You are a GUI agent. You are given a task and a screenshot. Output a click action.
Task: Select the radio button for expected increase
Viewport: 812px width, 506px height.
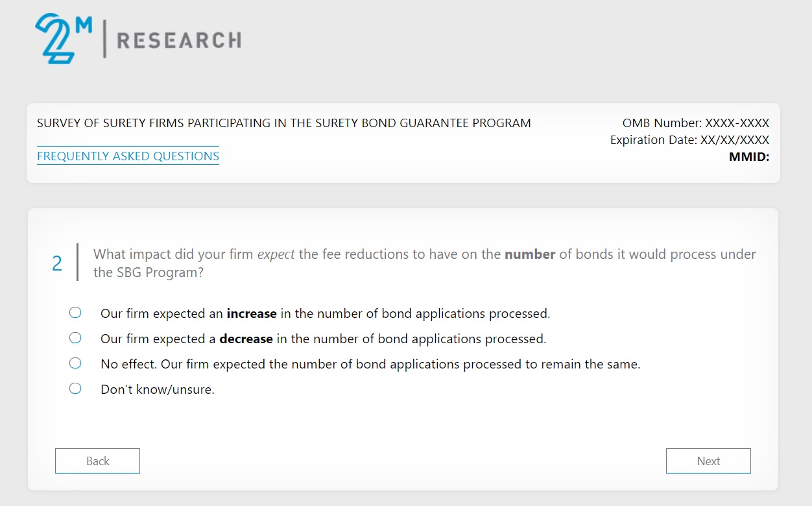click(x=75, y=313)
